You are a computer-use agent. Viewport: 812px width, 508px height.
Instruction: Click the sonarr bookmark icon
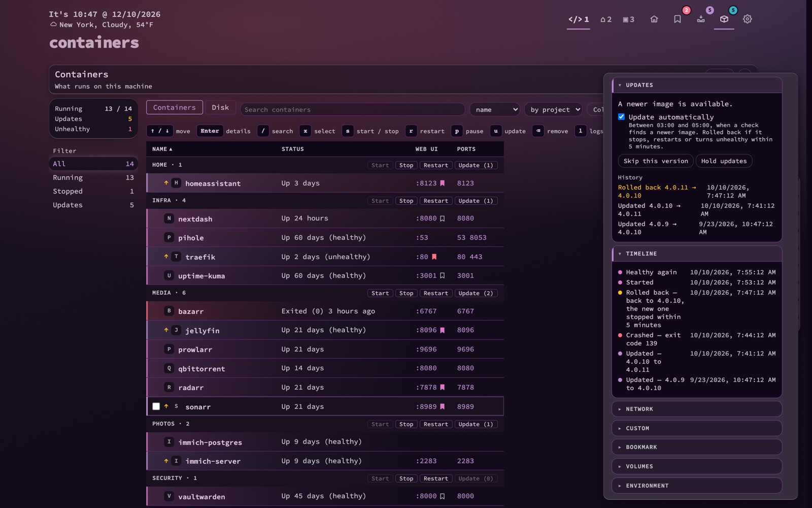442,407
